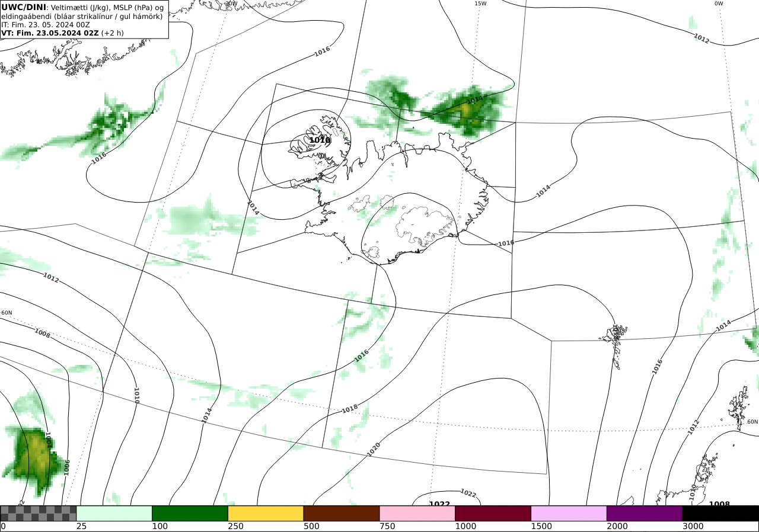Click the bold '1022' high-pressure label
The height and width of the screenshot is (532, 759).
439,504
